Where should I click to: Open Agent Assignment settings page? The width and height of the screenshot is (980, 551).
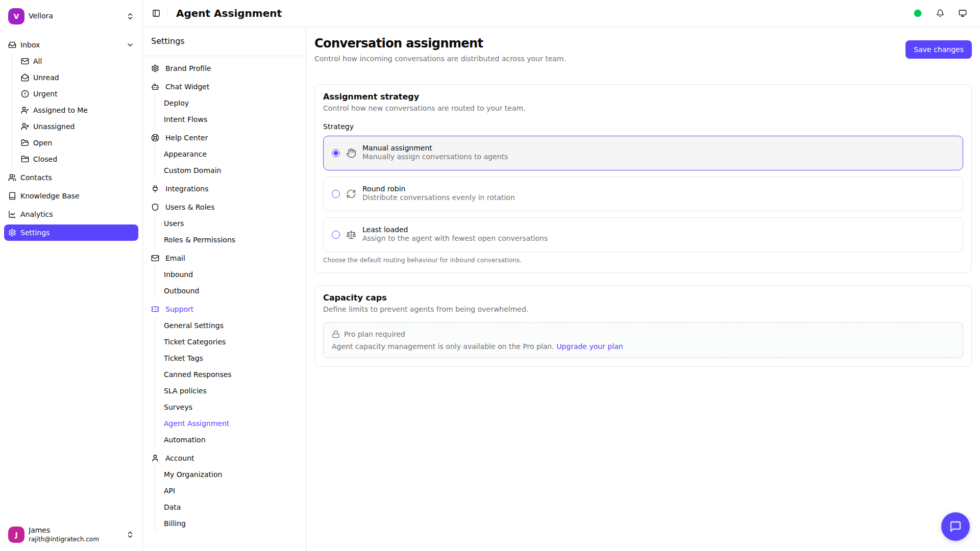(197, 423)
